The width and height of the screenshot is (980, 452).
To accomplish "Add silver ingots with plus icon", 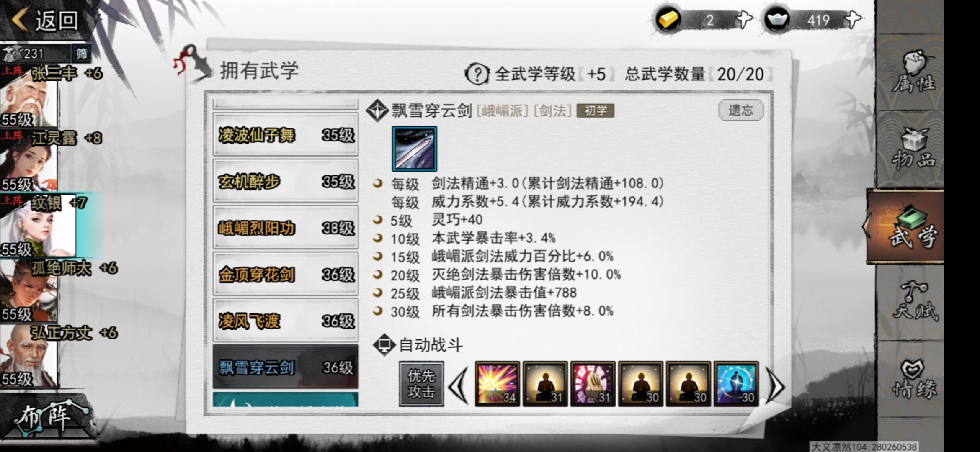I will [852, 19].
